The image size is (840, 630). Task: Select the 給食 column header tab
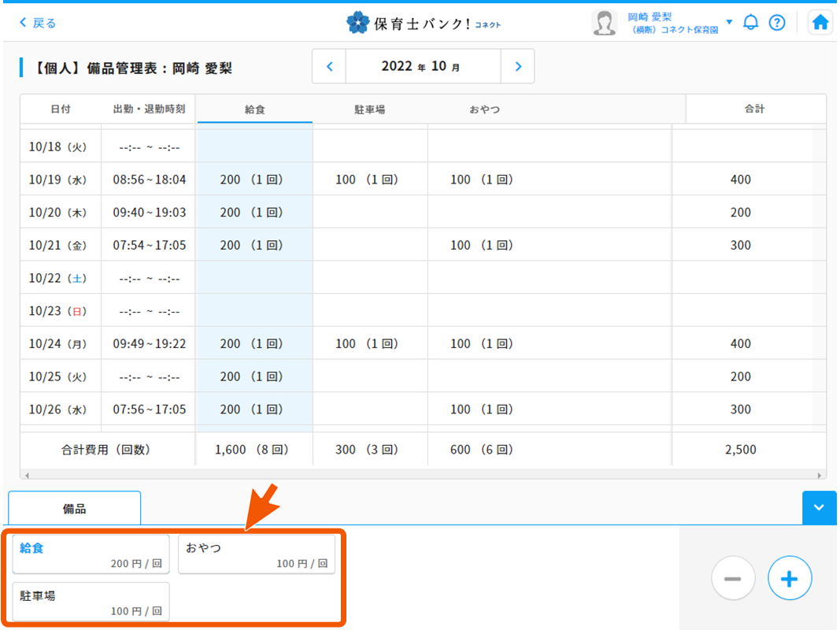pyautogui.click(x=254, y=109)
